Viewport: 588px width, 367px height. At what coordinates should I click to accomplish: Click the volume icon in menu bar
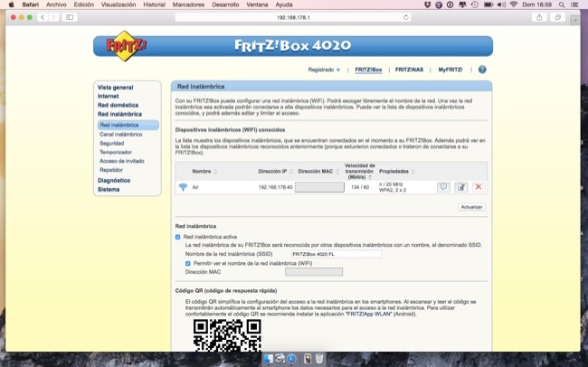pyautogui.click(x=501, y=5)
